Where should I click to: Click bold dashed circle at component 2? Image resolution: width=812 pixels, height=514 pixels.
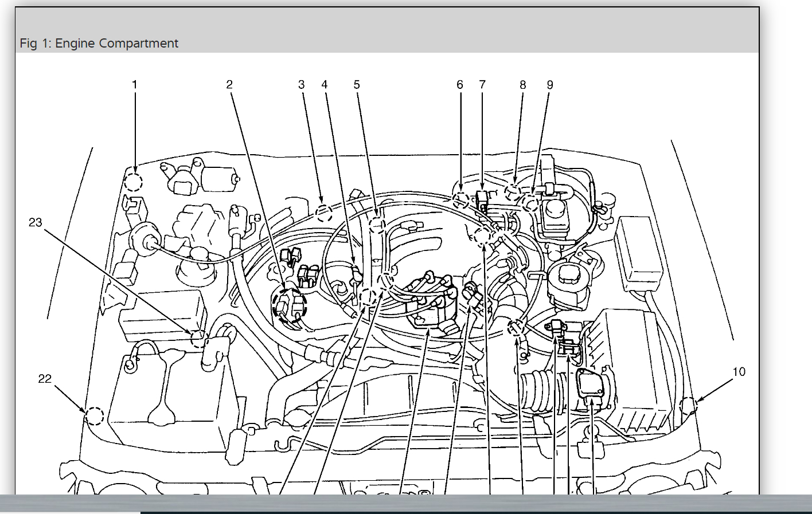pos(290,304)
